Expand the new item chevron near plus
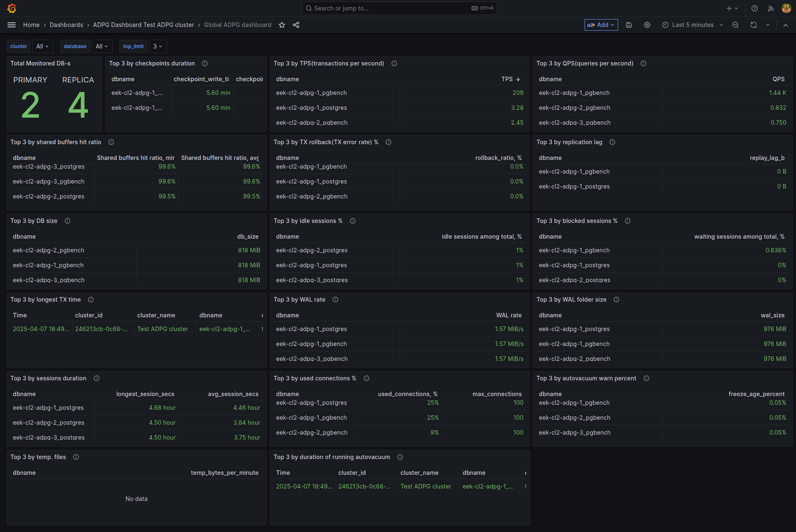The image size is (796, 532). point(737,8)
